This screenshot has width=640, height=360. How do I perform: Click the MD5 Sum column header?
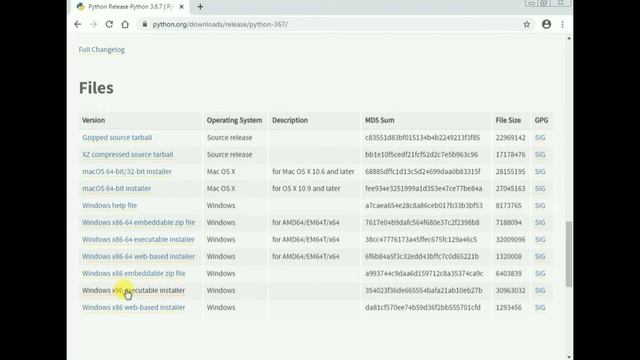[380, 120]
